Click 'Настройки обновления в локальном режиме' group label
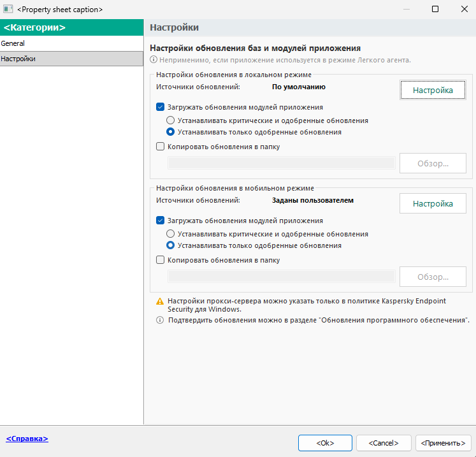This screenshot has height=457, width=476. click(234, 75)
